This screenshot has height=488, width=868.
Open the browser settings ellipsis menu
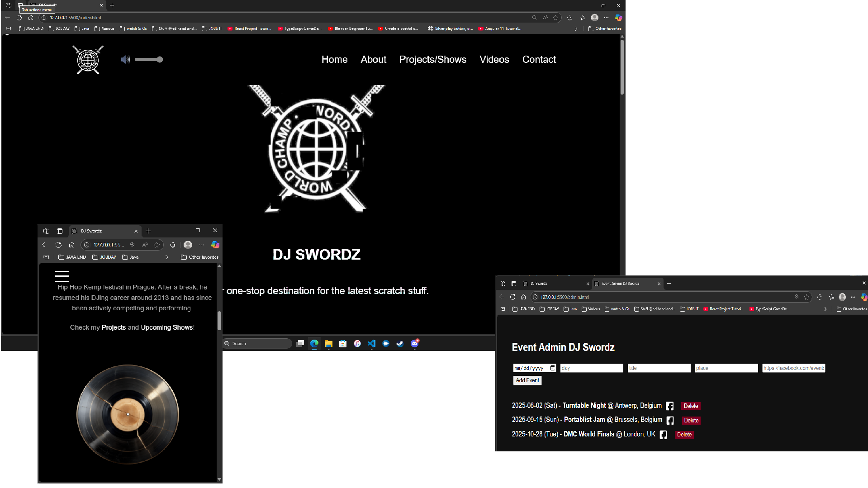pos(606,18)
